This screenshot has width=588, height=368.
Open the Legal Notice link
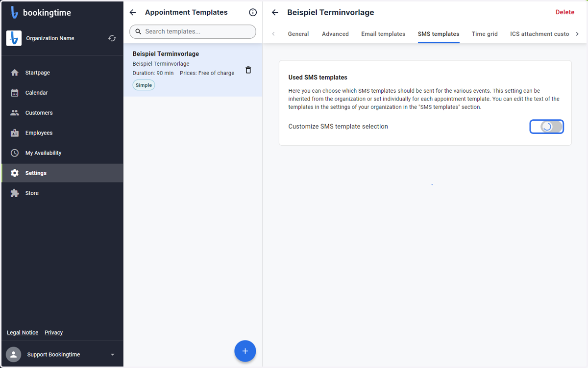pos(23,333)
